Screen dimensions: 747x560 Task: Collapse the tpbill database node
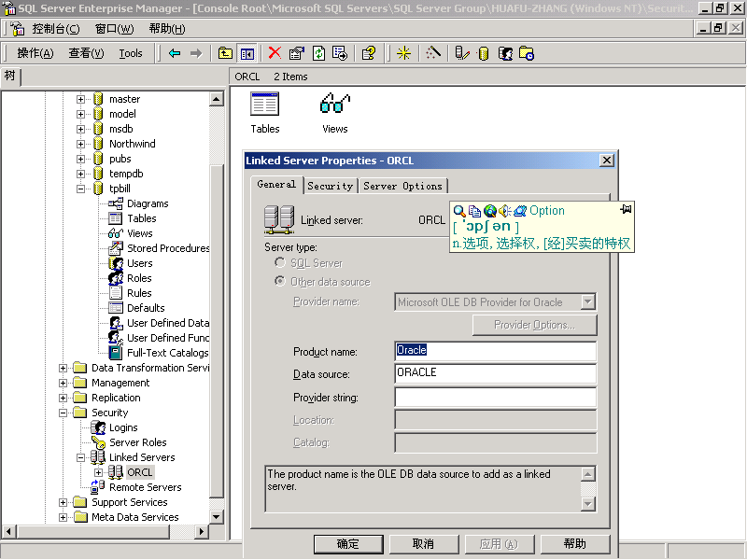click(x=81, y=189)
